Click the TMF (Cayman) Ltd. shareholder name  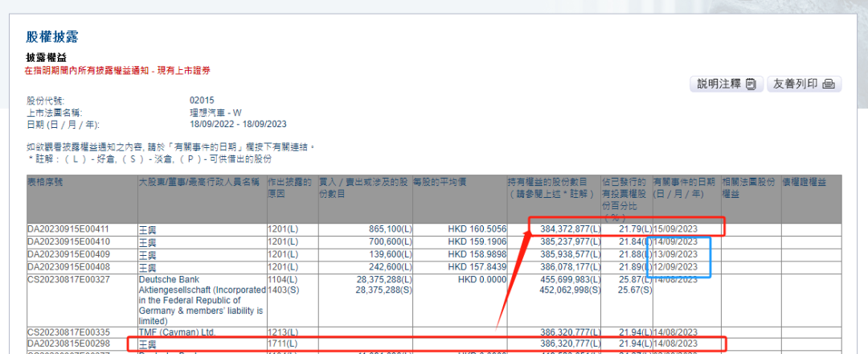(x=178, y=331)
